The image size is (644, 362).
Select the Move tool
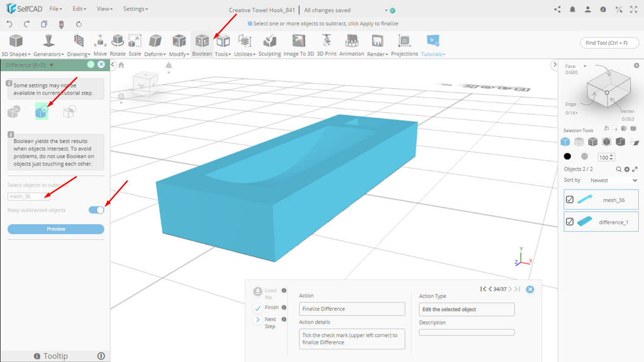(100, 45)
